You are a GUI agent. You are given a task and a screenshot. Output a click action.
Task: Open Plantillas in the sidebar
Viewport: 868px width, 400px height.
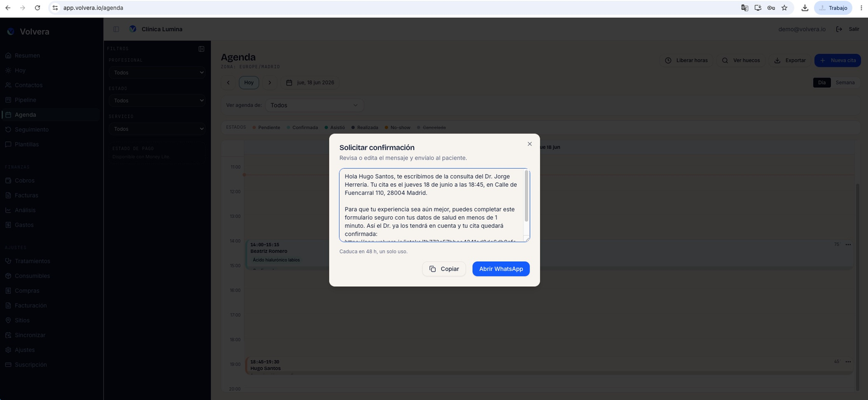tap(27, 144)
